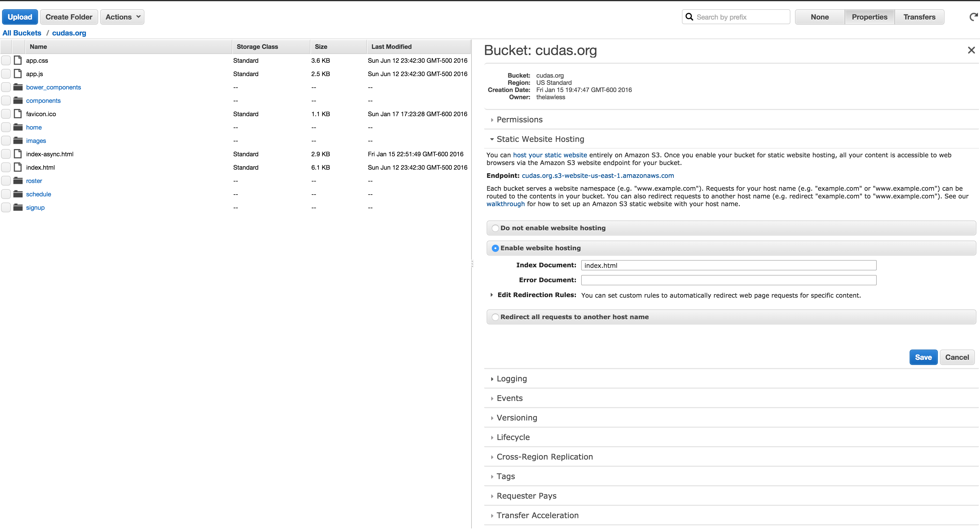Image resolution: width=980 pixels, height=531 pixels.
Task: Click the panel splitter handle
Action: click(x=472, y=263)
